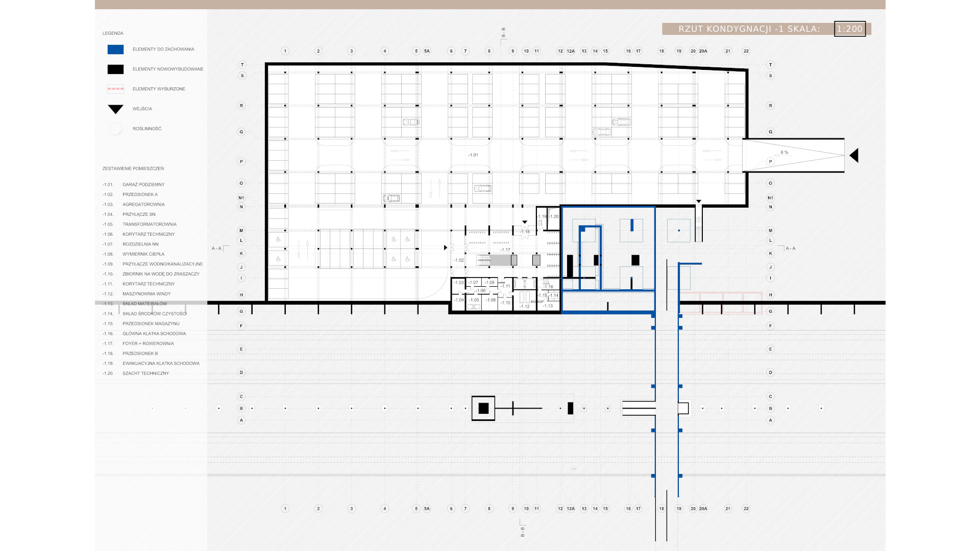
Task: Click the 'ZESTAWIENIE POMIESZCZEŃ' heading
Action: point(133,169)
